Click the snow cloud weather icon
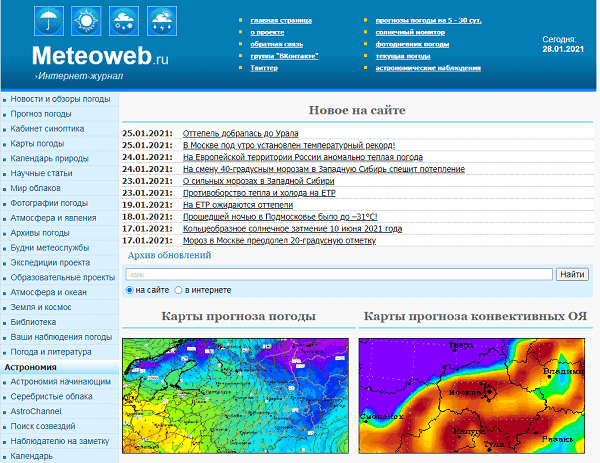Image resolution: width=600 pixels, height=463 pixels. (x=124, y=21)
